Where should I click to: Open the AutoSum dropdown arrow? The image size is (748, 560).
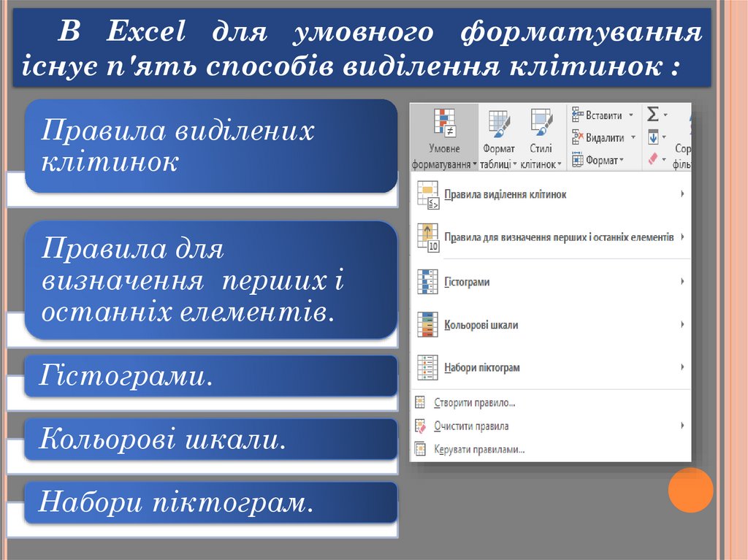(x=665, y=115)
